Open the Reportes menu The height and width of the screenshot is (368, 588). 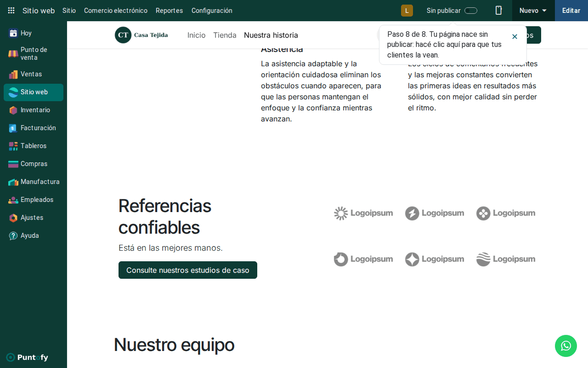(x=169, y=11)
